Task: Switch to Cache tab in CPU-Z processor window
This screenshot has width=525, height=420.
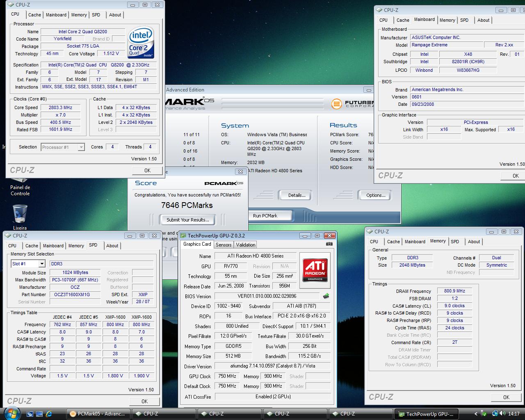Action: coord(34,15)
